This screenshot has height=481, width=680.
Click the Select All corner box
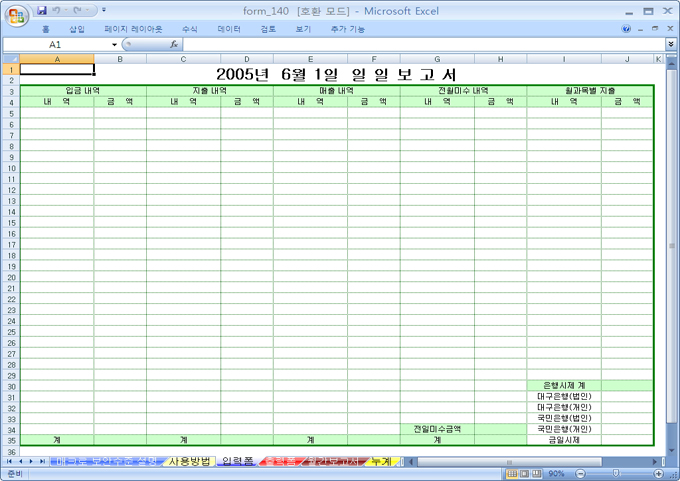10,59
